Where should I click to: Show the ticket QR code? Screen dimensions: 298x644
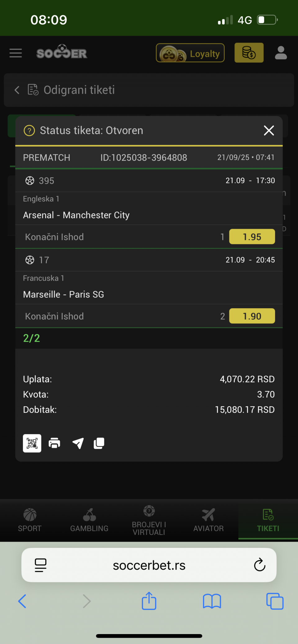[32, 443]
